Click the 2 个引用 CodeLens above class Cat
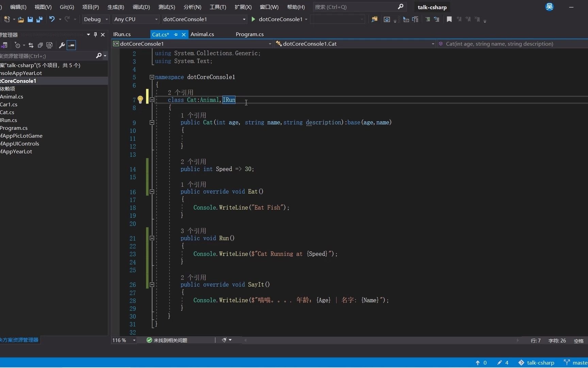This screenshot has height=368, width=588. coord(180,92)
